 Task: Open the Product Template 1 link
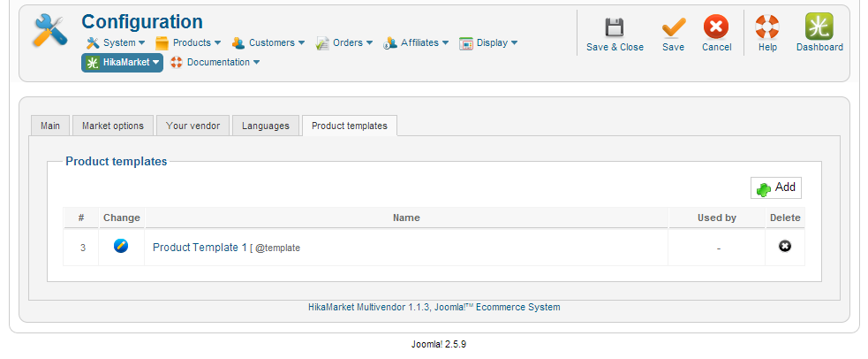pyautogui.click(x=200, y=248)
